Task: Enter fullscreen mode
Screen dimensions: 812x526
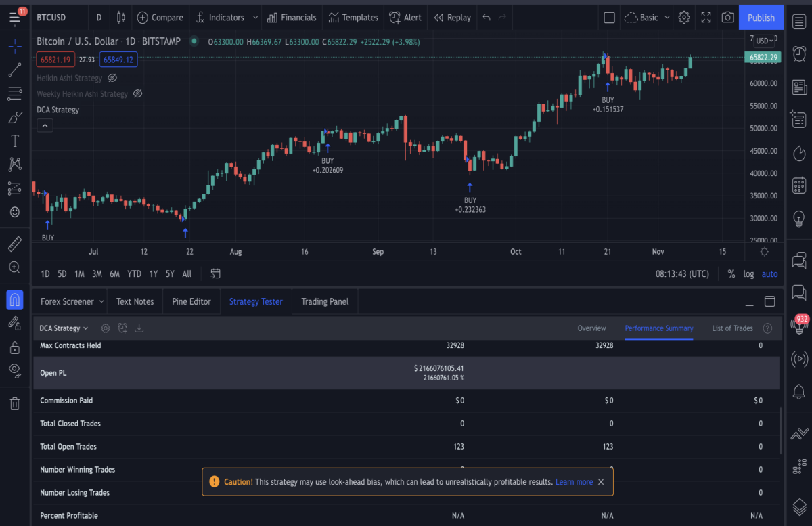Action: click(x=706, y=18)
